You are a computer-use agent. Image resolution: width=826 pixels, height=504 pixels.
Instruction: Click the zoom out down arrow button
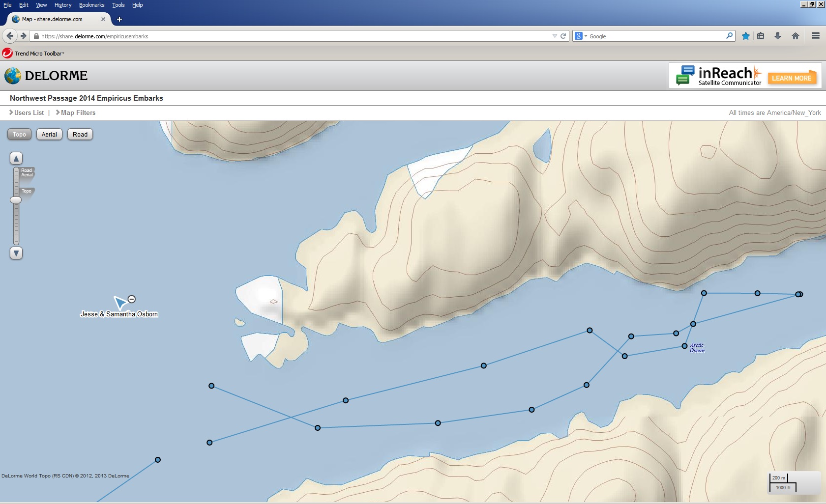[16, 253]
